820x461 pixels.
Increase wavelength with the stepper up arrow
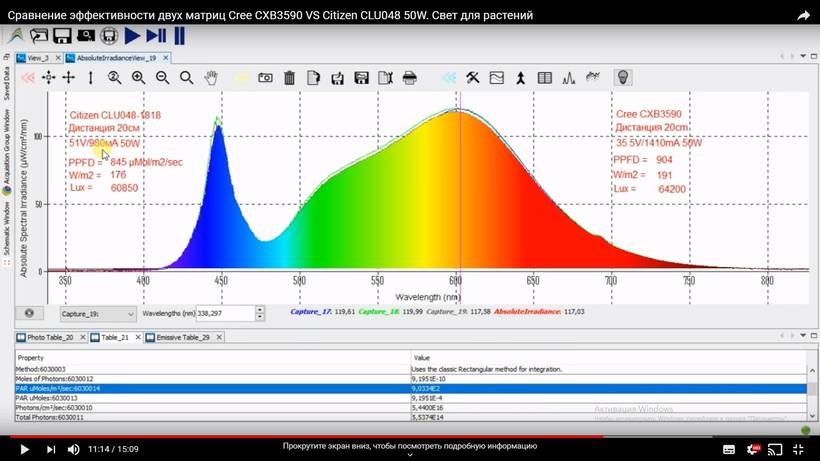[x=260, y=310]
